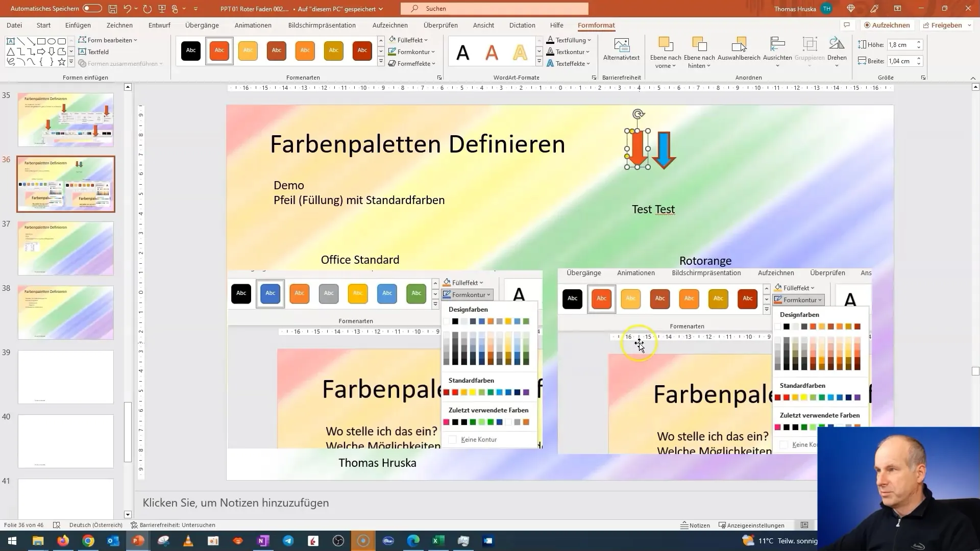Click the spell check status icon

[57, 525]
